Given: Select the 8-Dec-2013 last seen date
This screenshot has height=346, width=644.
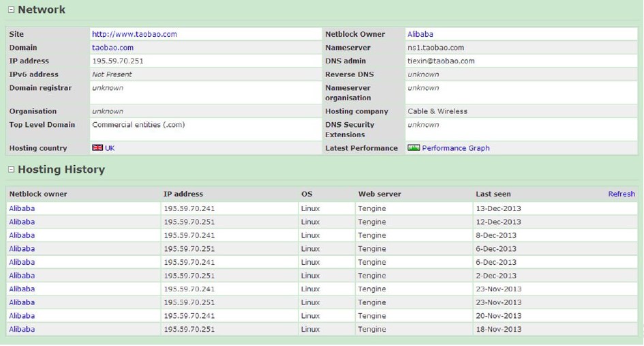Looking at the screenshot, I should click(495, 235).
